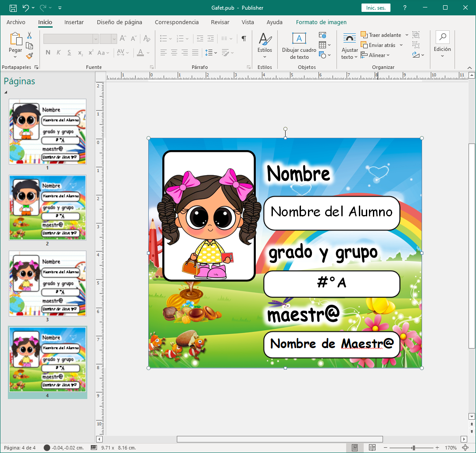
Task: Click the Save icon in title bar
Action: pyautogui.click(x=13, y=7)
